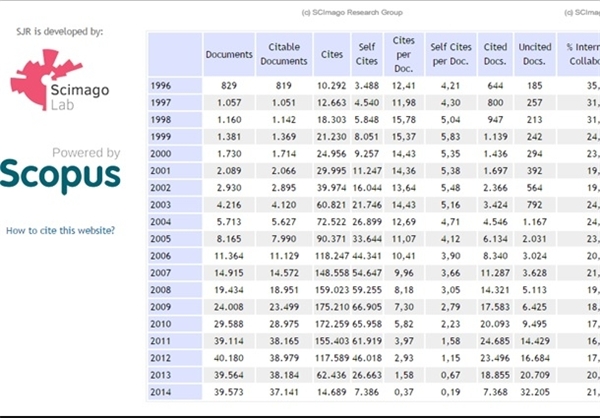The height and width of the screenshot is (418, 600).
Task: Select the 2000 year row label
Action: [x=175, y=154]
